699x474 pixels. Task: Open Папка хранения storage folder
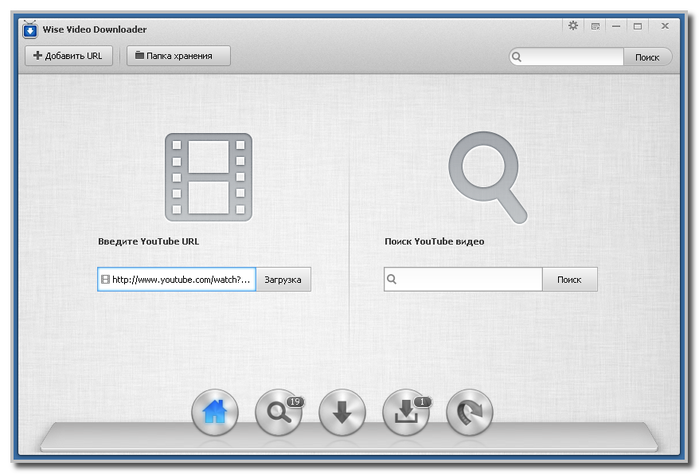(178, 56)
